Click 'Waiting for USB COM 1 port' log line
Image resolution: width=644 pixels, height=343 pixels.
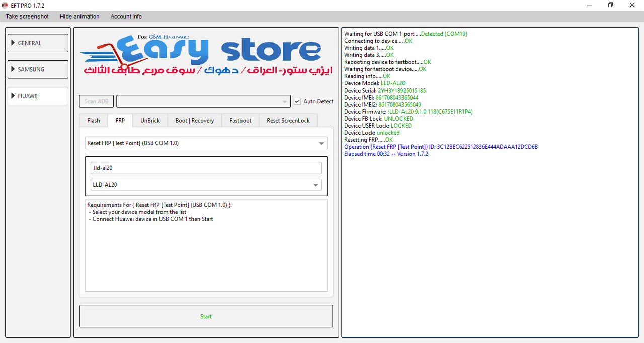click(x=406, y=34)
